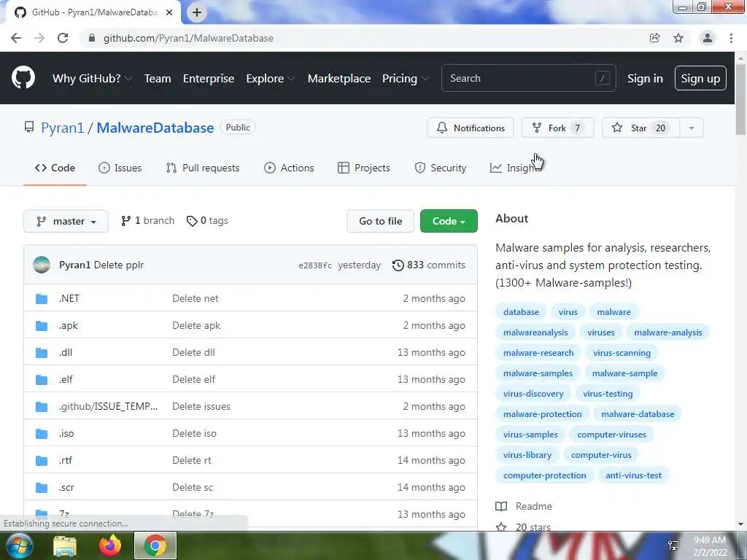Viewport: 747px width, 560px height.
Task: View the 0 tags link
Action: point(207,220)
